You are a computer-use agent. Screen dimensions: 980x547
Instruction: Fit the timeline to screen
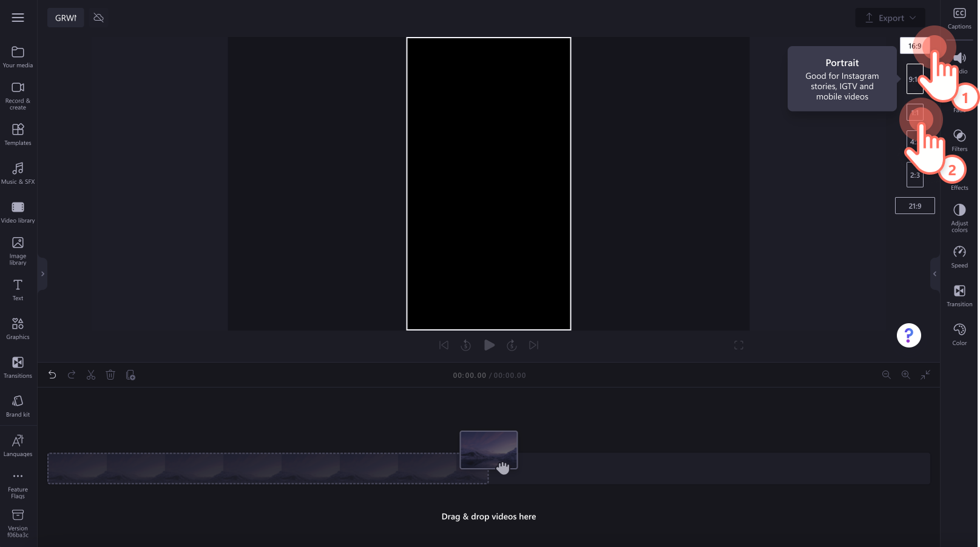(925, 375)
